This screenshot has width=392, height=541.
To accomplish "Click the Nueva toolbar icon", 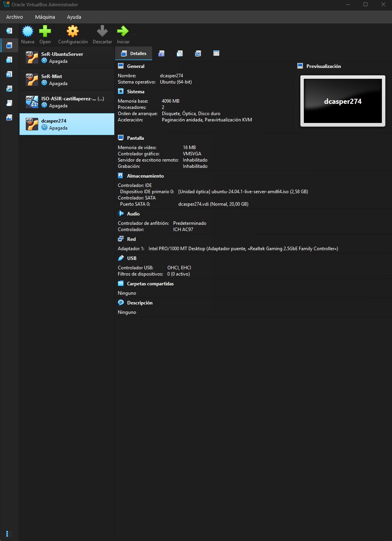I will 28,32.
